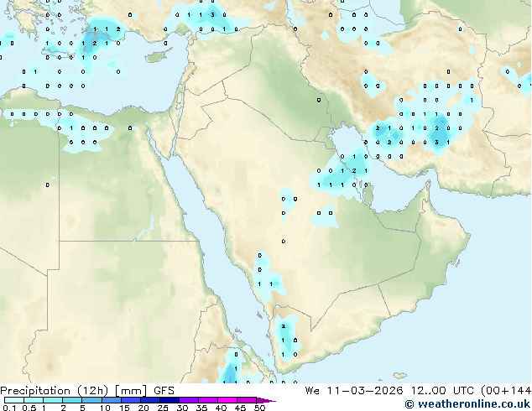Click the legend color segment between 35 and 40
This screenshot has width=532, height=411.
tap(208, 400)
